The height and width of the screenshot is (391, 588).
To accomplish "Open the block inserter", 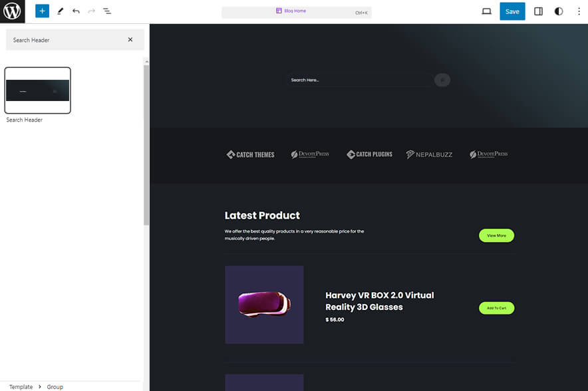I will pyautogui.click(x=41, y=11).
